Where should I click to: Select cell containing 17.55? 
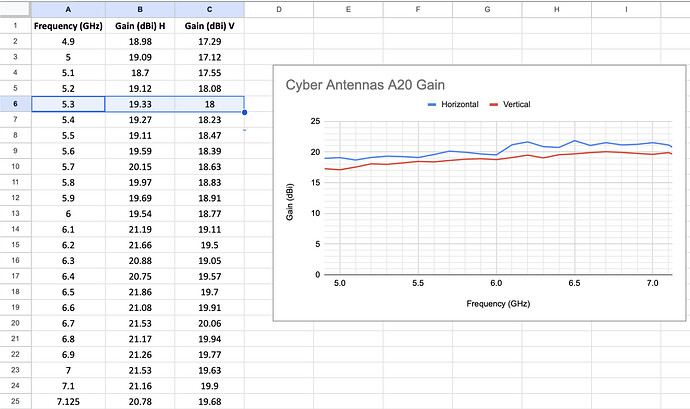click(x=209, y=73)
